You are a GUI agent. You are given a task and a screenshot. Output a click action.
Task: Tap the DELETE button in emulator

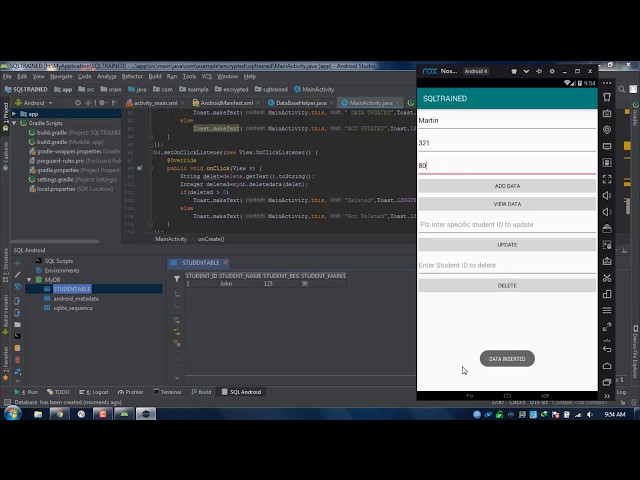point(507,285)
